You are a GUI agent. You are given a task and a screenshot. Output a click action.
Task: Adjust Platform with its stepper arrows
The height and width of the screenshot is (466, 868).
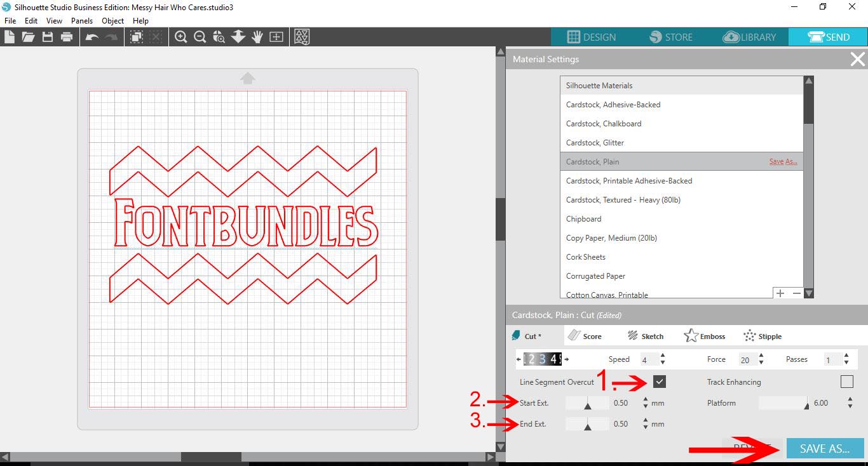point(850,403)
